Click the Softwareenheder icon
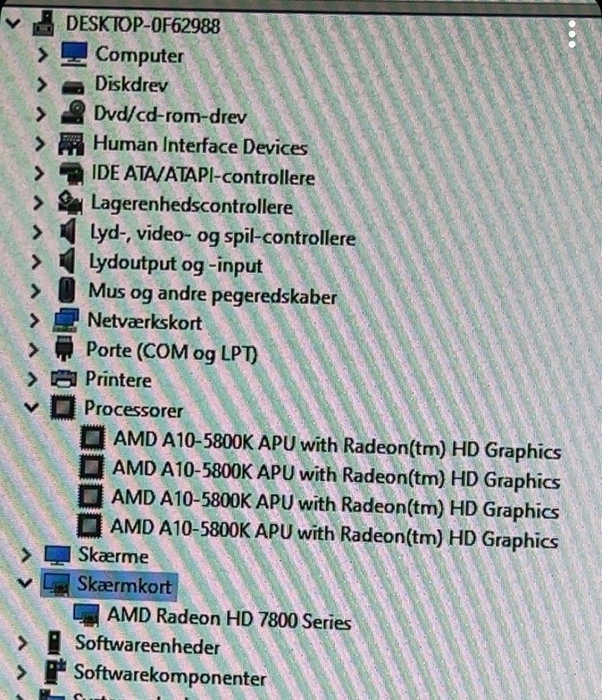Image resolution: width=602 pixels, height=700 pixels. tap(54, 642)
